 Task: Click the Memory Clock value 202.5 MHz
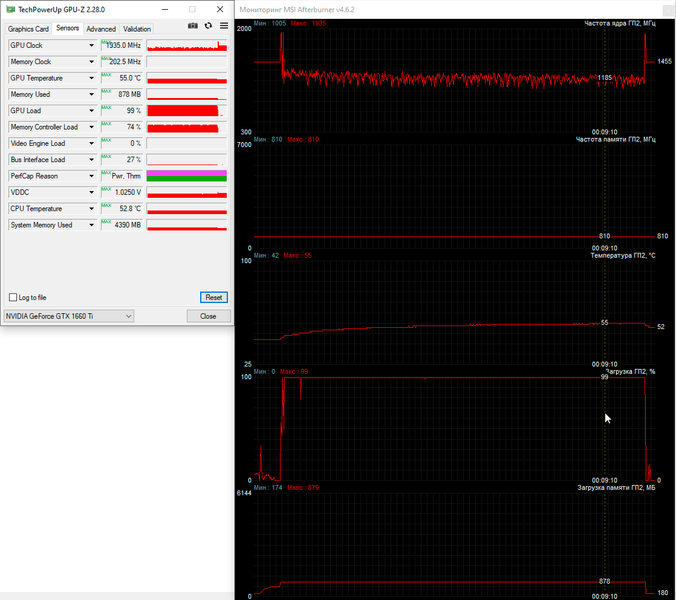pos(122,62)
